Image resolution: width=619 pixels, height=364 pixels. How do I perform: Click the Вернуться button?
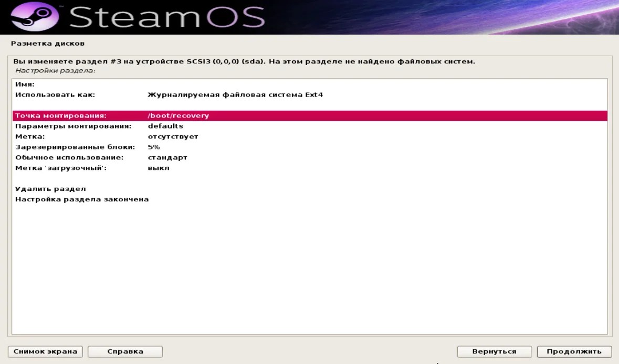click(494, 351)
